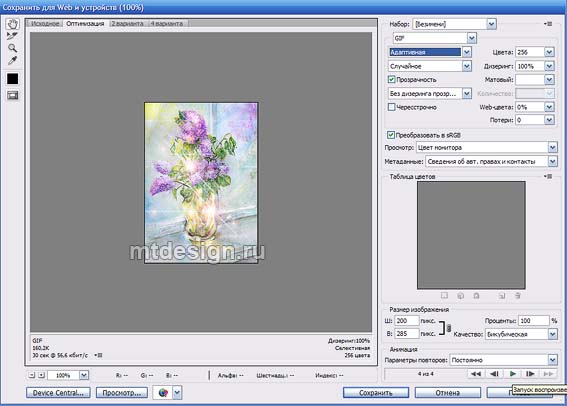Viewport: 567px width, 406px height.
Task: Open the browser selection dropdown arrow
Action: click(x=177, y=393)
